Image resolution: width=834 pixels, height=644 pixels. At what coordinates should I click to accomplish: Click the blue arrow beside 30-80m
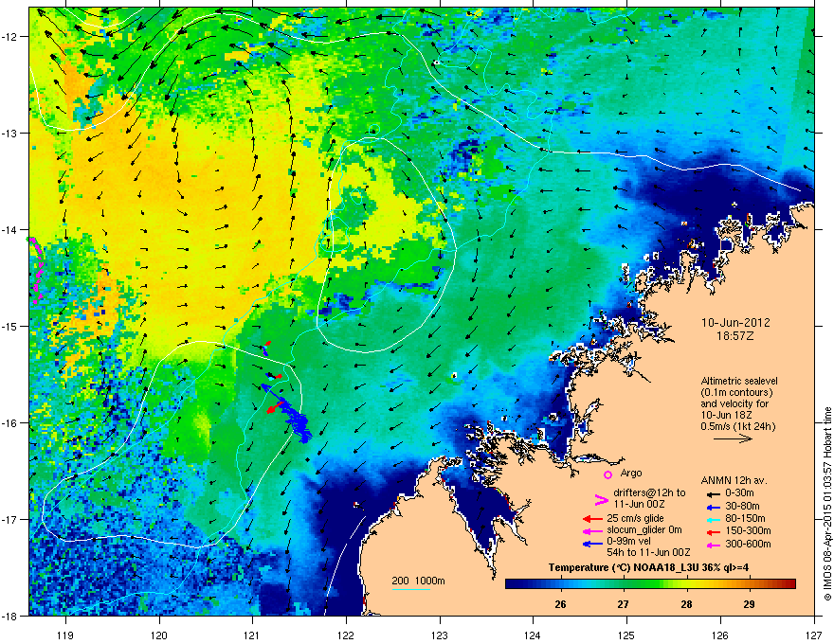click(x=714, y=508)
